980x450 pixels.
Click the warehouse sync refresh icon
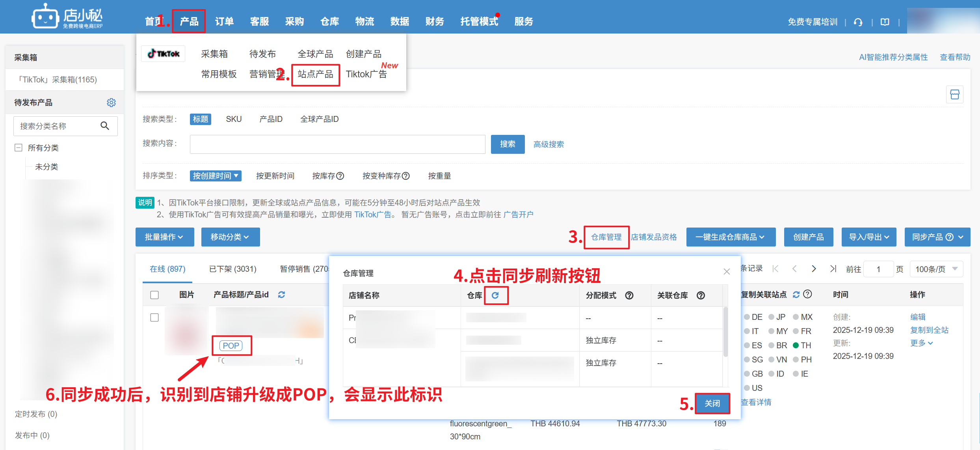point(495,295)
